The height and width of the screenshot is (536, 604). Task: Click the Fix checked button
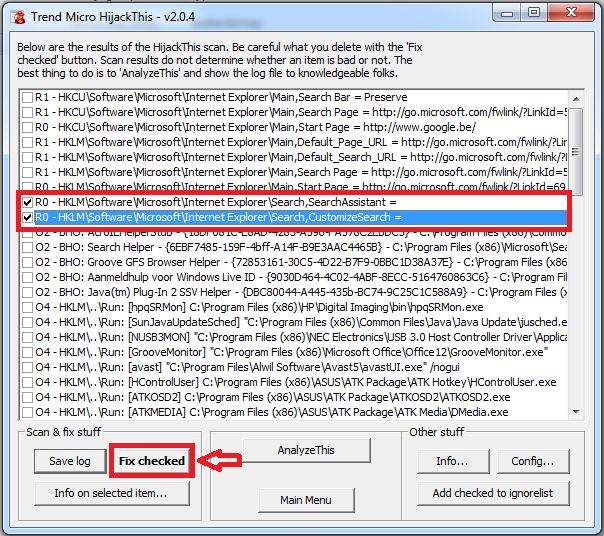151,461
